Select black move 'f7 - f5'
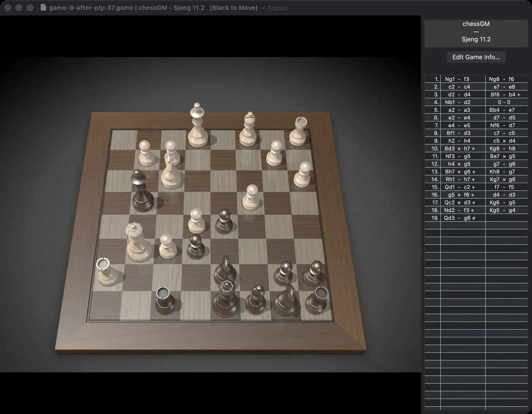Screen dimensions: 532x414 [x=507, y=187]
